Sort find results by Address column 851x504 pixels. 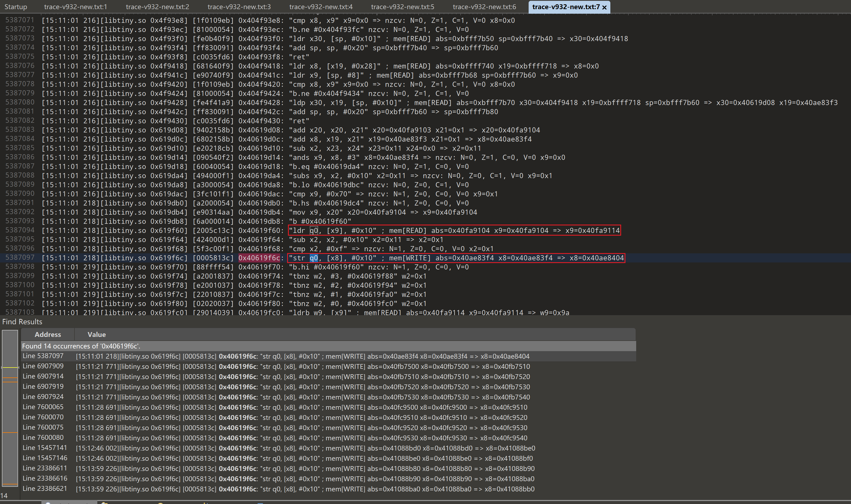pos(48,334)
